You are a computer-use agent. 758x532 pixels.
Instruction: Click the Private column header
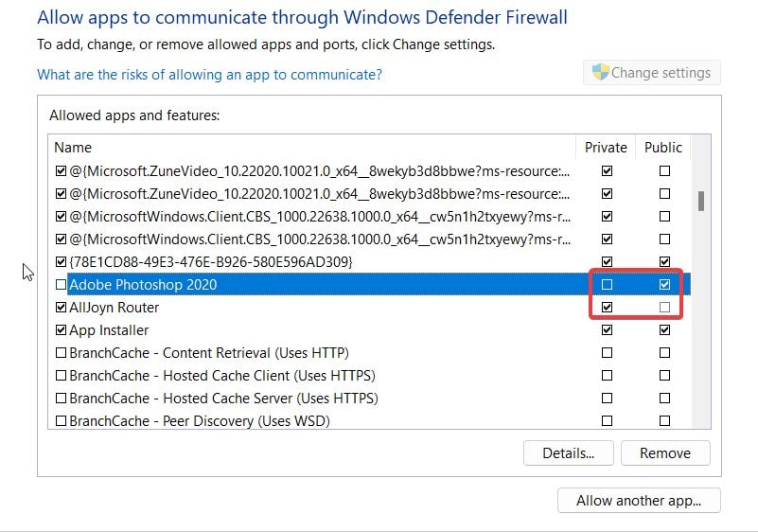pos(606,148)
